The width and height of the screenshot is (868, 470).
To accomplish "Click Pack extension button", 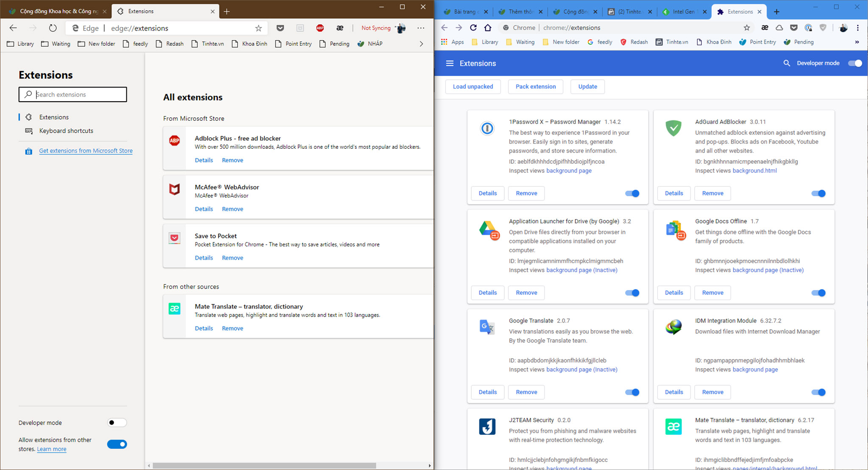I will (536, 86).
